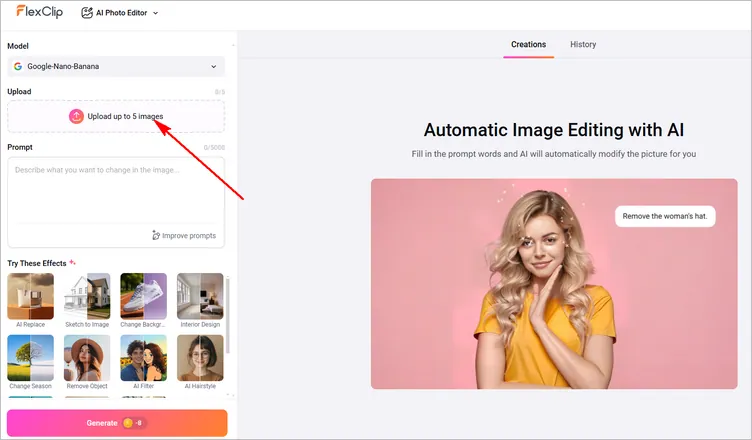
Task: Select the AI Hairstyle effect thumbnail
Action: point(200,358)
